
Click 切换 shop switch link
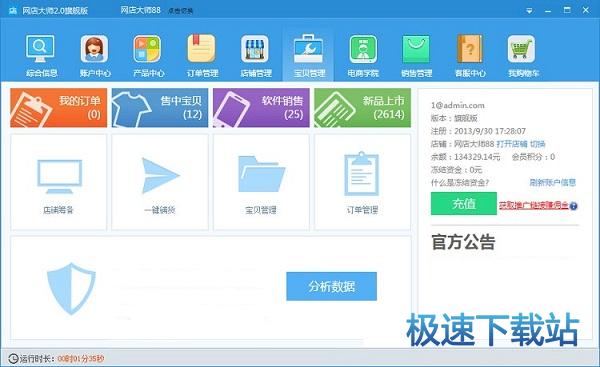click(538, 144)
